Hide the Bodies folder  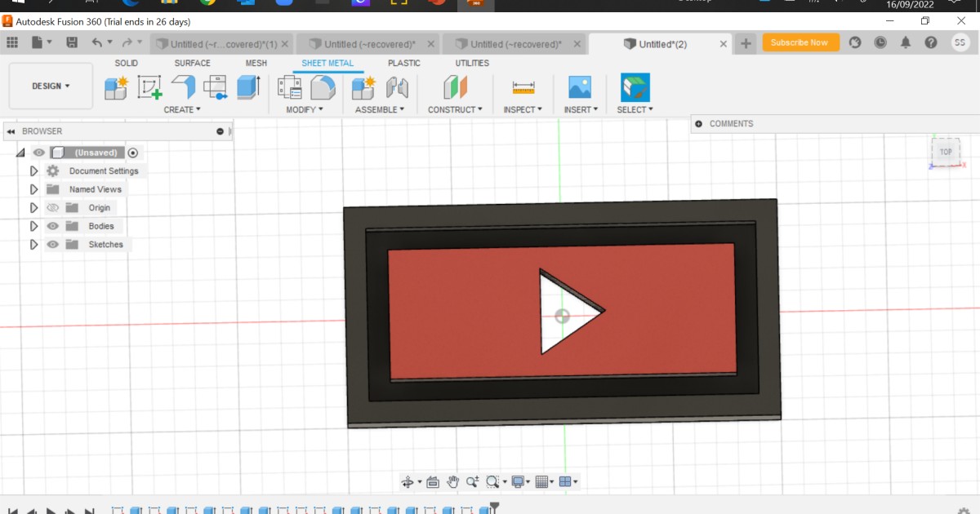coord(53,226)
